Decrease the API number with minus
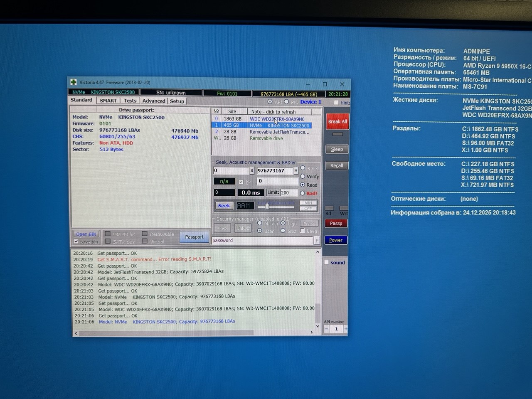 point(327,329)
